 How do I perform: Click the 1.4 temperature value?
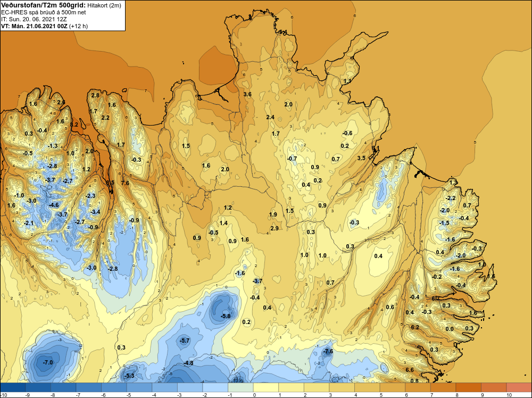point(223,223)
